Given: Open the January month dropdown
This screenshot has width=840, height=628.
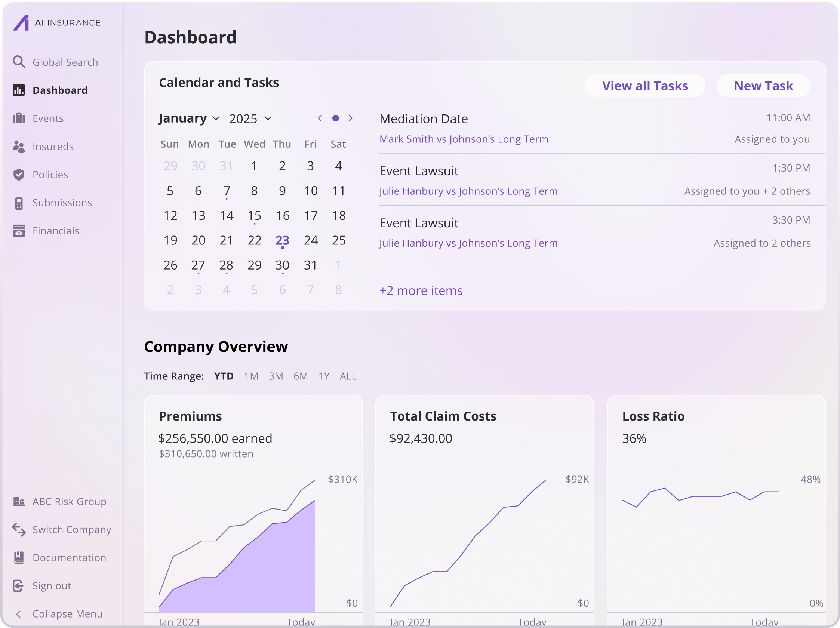Looking at the screenshot, I should pyautogui.click(x=189, y=118).
